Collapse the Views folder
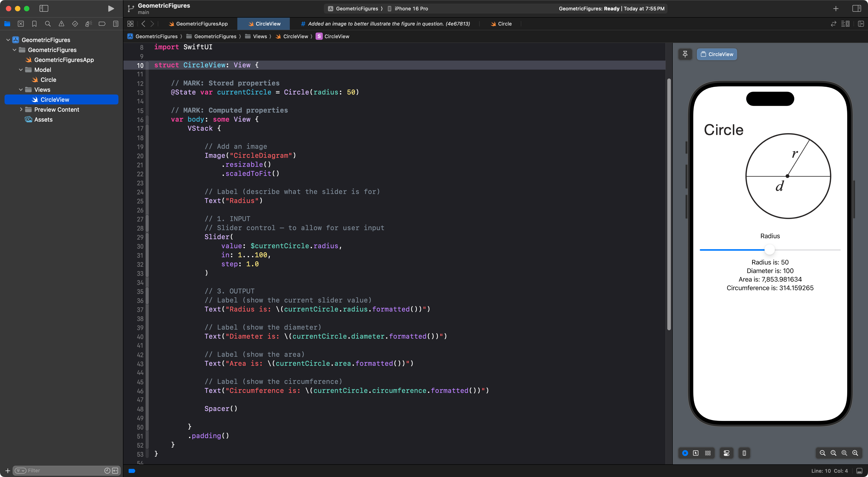The width and height of the screenshot is (868, 477). tap(21, 90)
